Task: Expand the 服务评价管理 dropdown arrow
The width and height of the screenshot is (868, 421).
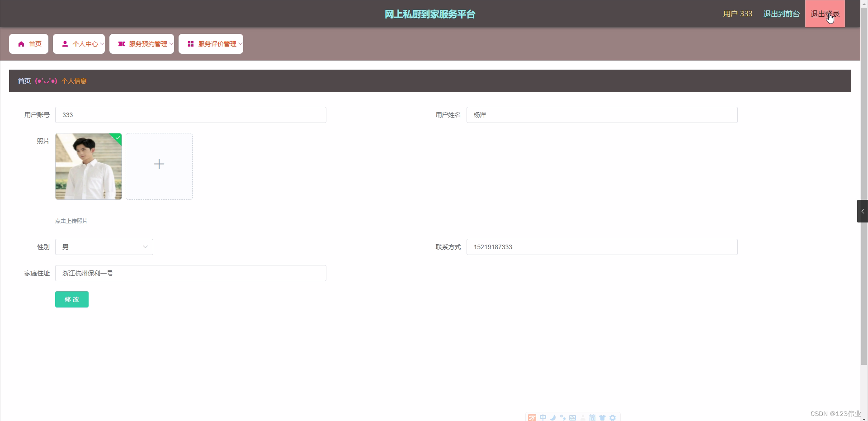Action: [x=241, y=44]
